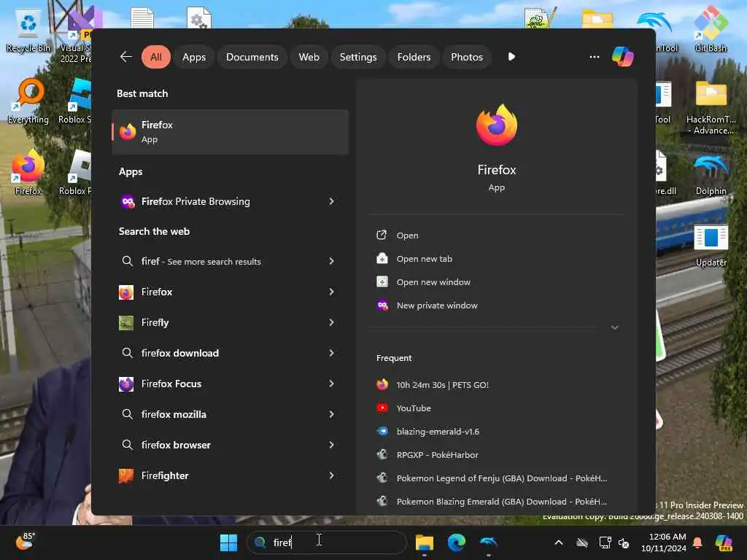
Task: Launch the Firefox best match result
Action: coord(230,132)
